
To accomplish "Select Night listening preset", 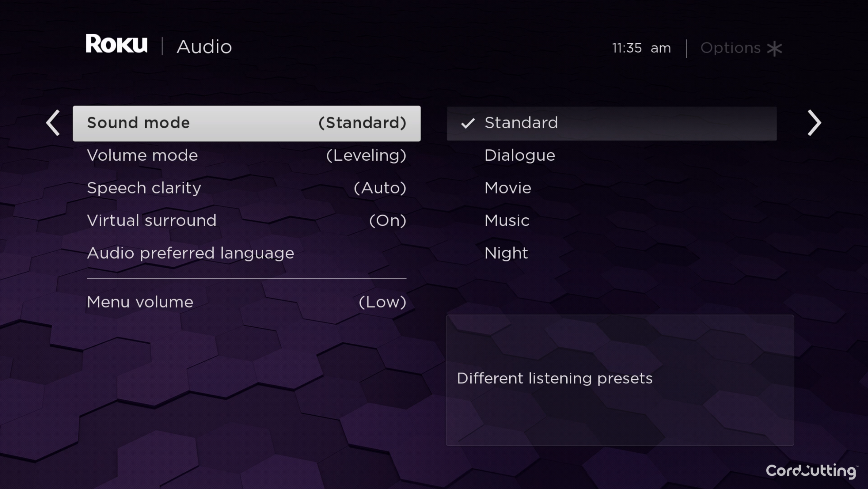I will [506, 252].
